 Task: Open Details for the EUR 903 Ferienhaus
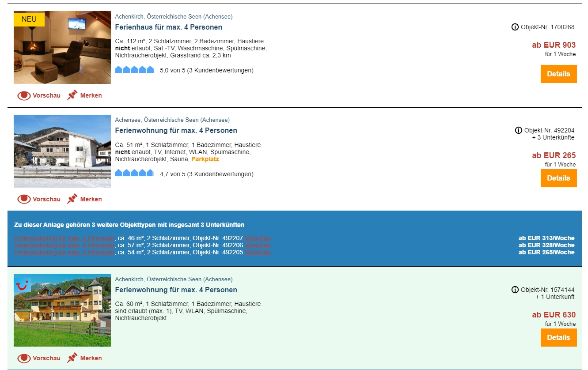[558, 74]
